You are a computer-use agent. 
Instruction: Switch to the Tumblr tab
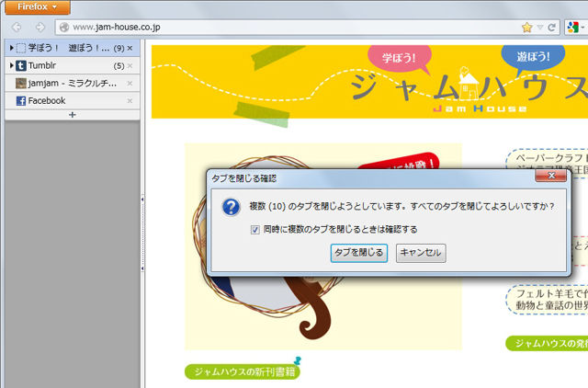pyautogui.click(x=72, y=65)
